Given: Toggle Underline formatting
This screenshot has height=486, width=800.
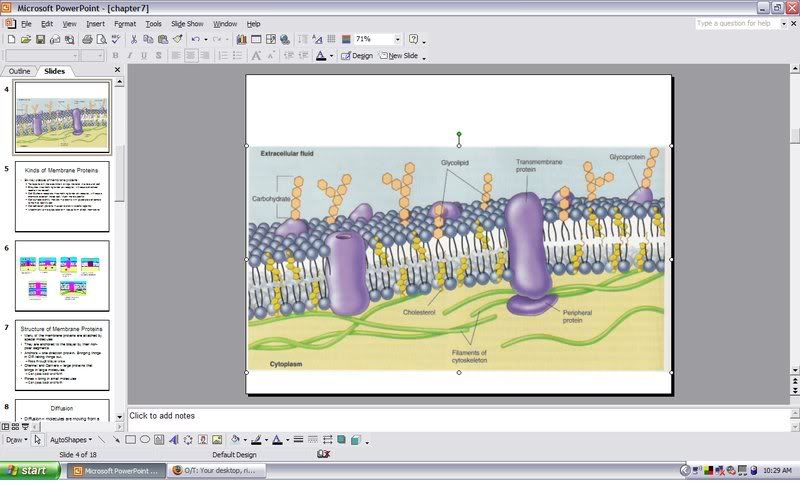Looking at the screenshot, I should 144,56.
